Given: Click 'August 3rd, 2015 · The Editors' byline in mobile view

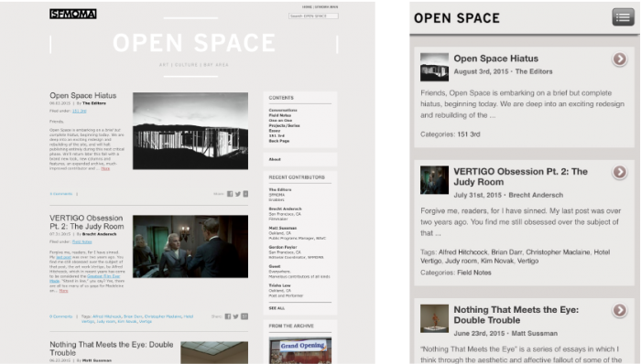Looking at the screenshot, I should click(503, 71).
